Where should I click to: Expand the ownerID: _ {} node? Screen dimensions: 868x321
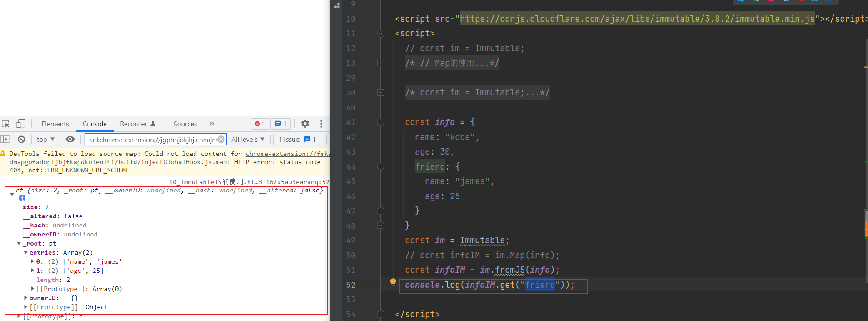[x=25, y=298]
